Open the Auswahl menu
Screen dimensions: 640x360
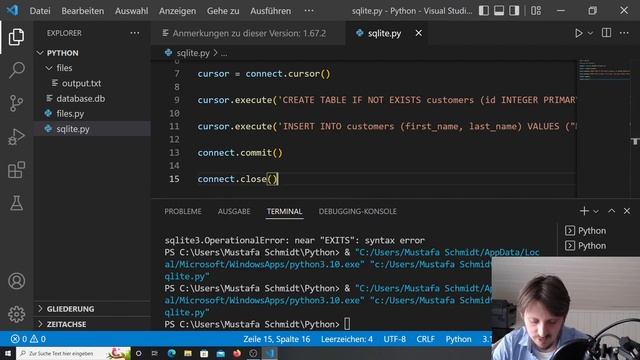coord(131,11)
